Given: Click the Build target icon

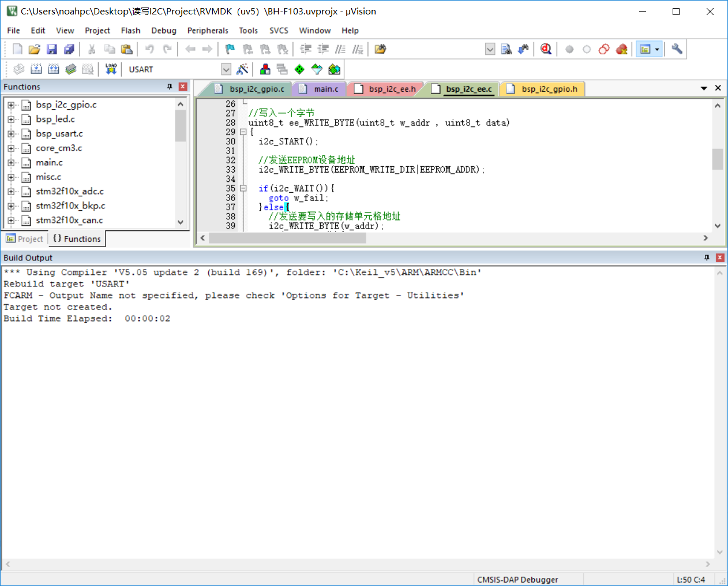Looking at the screenshot, I should click(x=36, y=69).
